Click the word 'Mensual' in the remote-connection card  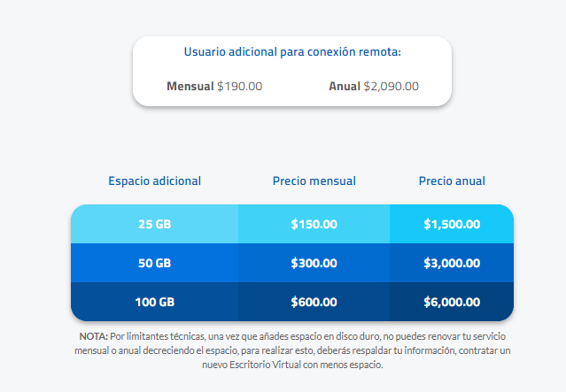click(x=190, y=87)
